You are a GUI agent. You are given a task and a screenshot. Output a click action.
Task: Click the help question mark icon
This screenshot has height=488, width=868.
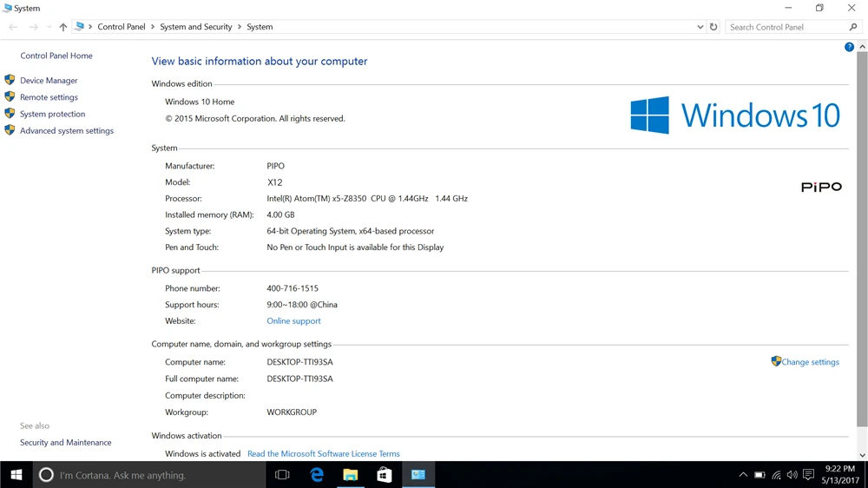[849, 47]
